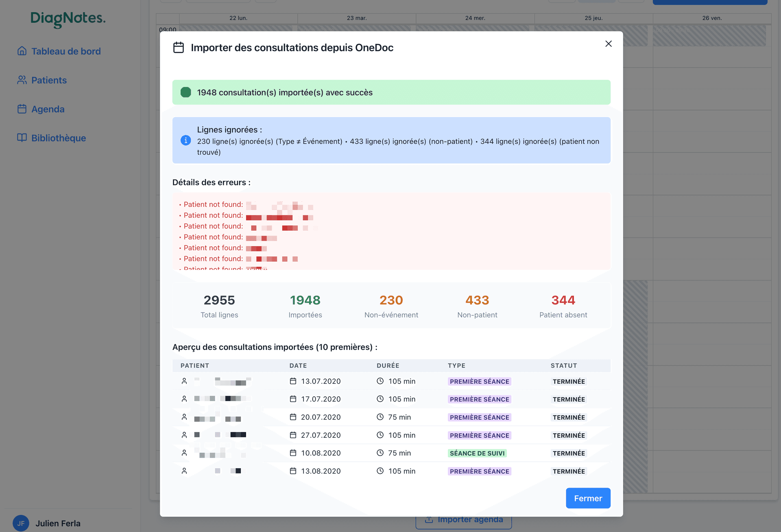Click the Séance de suivi type badge

477,453
